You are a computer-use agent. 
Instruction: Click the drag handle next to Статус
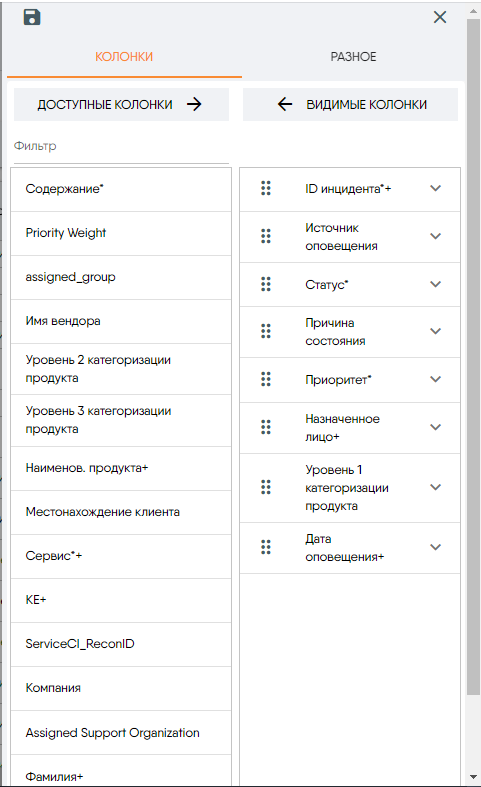coord(266,284)
